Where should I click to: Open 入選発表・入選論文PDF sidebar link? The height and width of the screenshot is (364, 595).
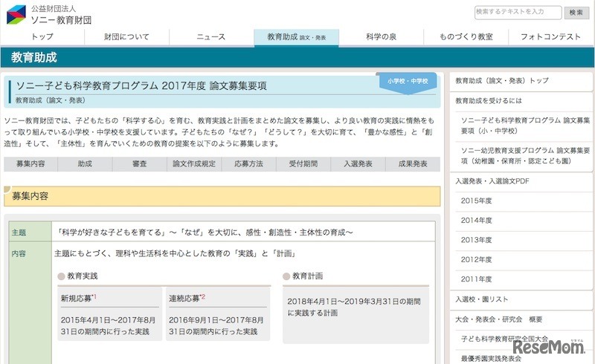(x=492, y=181)
